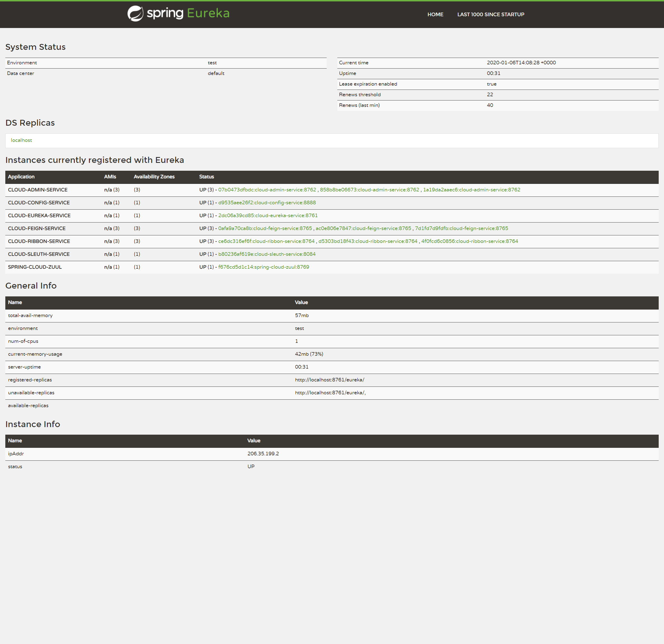The image size is (664, 644).
Task: Click the AMIs column header
Action: tap(110, 177)
